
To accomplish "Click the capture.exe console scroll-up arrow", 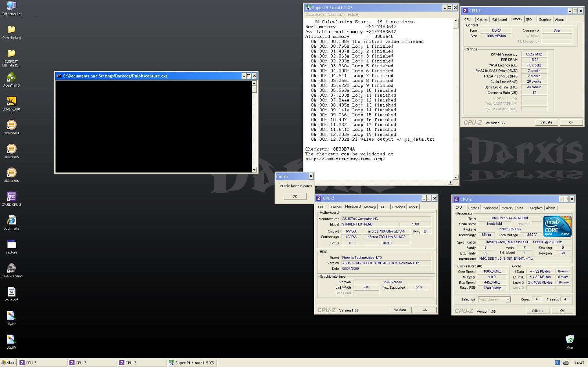I will 254,83.
